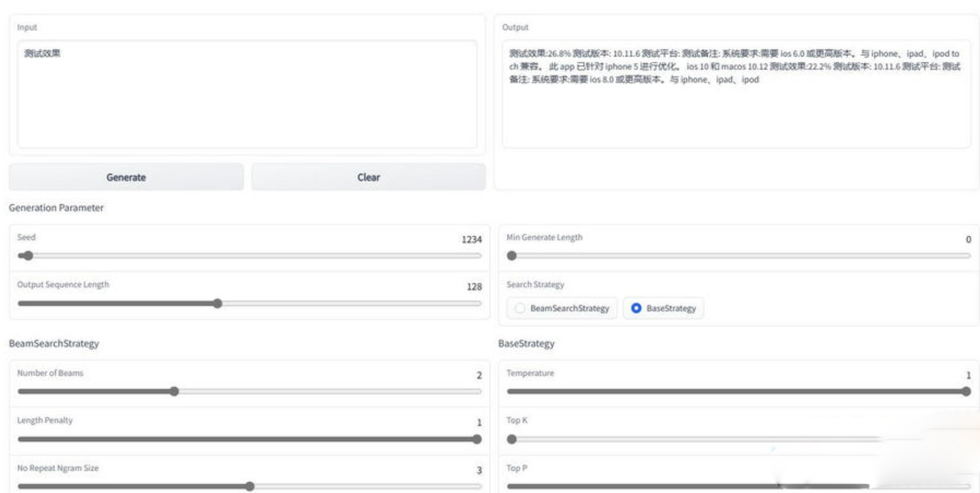Click the Clear button

(x=368, y=177)
